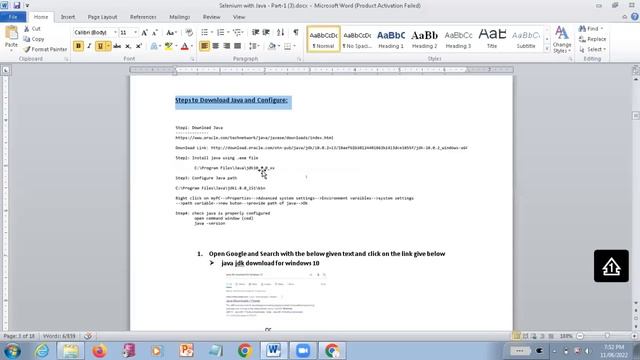Open Change Styles options
This screenshot has height=360, width=640.
tap(562, 40)
